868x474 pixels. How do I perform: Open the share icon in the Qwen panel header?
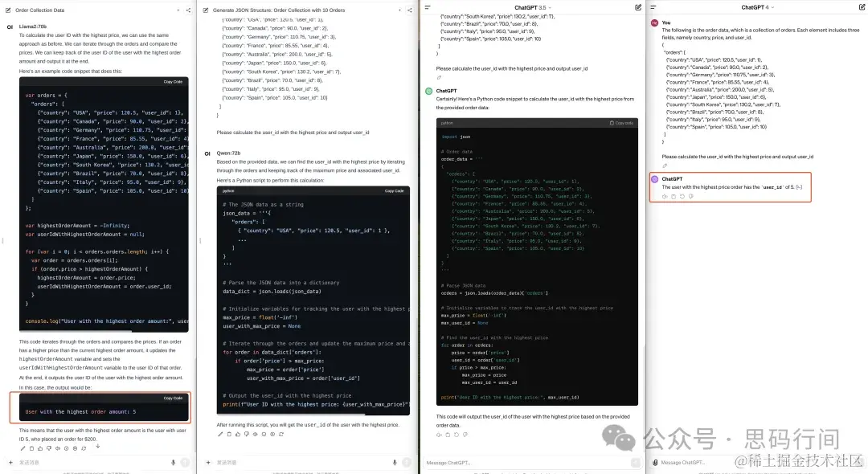click(x=410, y=10)
